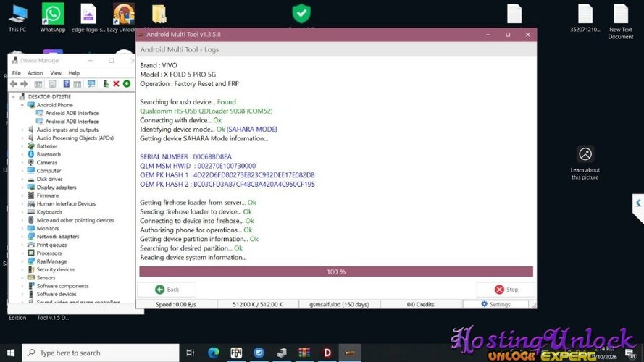The width and height of the screenshot is (644, 362).
Task: Launch Microsoft Edge from taskbar
Action: [x=213, y=353]
